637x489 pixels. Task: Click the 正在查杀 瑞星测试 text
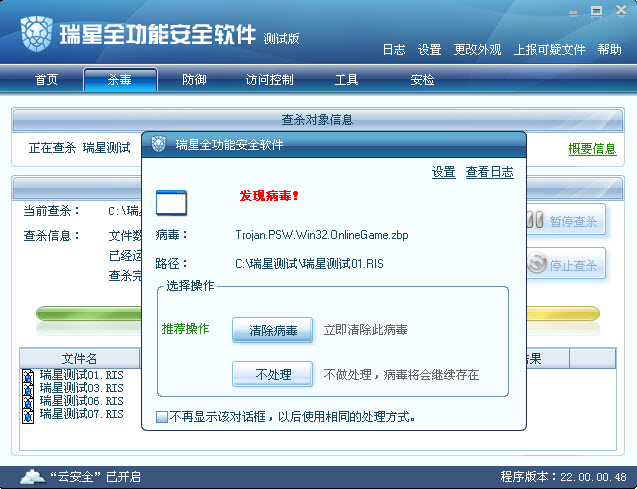coord(80,148)
